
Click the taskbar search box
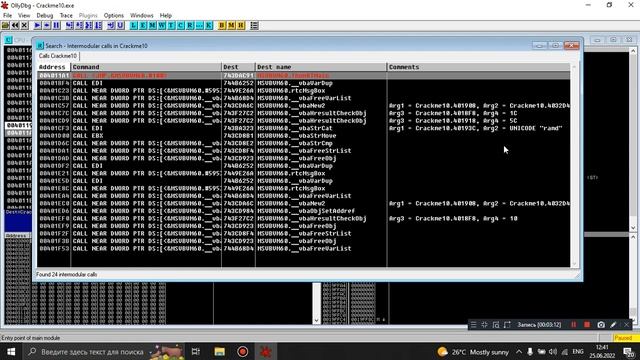(x=104, y=351)
